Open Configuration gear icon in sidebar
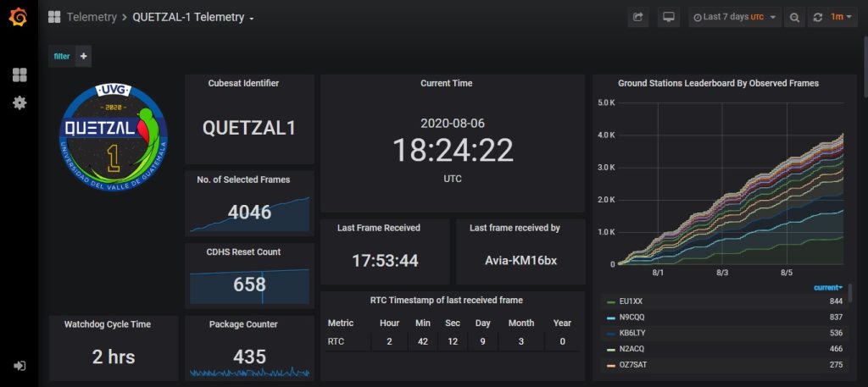The width and height of the screenshot is (868, 387). pos(19,102)
